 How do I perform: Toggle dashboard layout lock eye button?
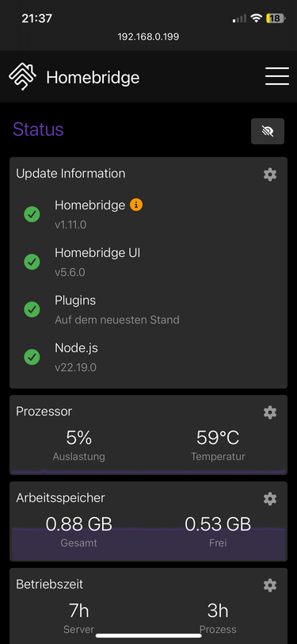pos(268,131)
